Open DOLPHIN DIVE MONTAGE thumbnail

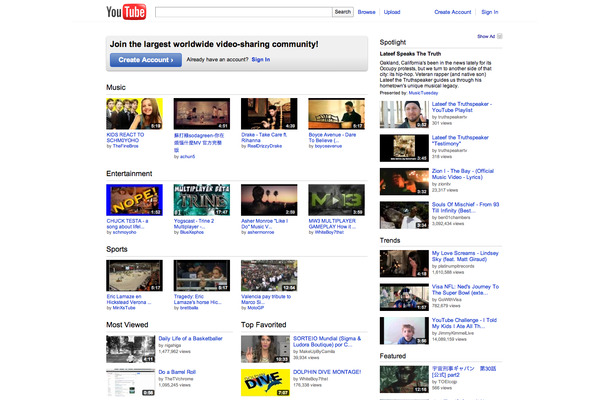(265, 382)
